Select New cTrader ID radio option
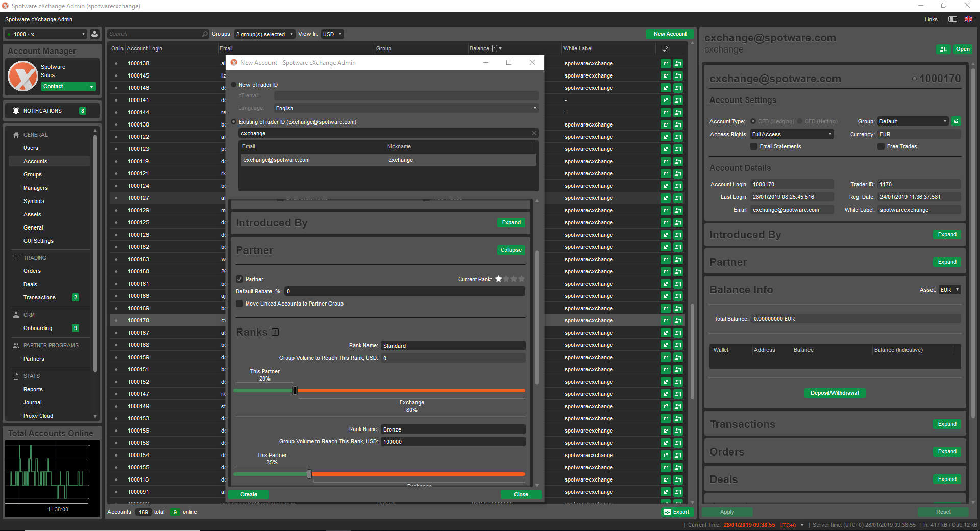 (234, 85)
